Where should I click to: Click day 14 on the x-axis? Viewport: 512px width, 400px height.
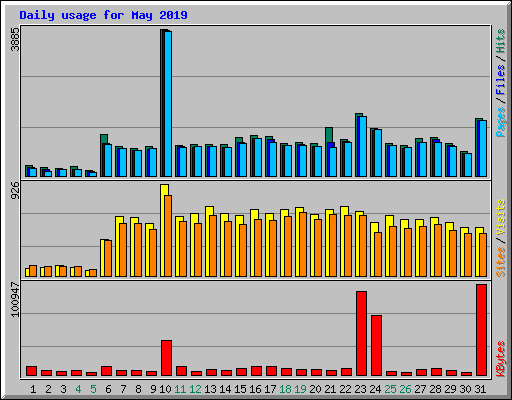click(x=225, y=389)
